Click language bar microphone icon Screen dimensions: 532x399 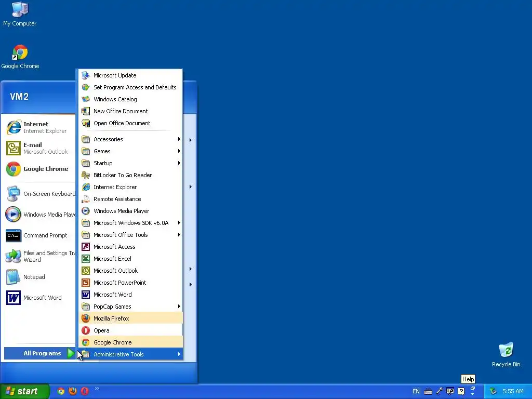pos(440,391)
